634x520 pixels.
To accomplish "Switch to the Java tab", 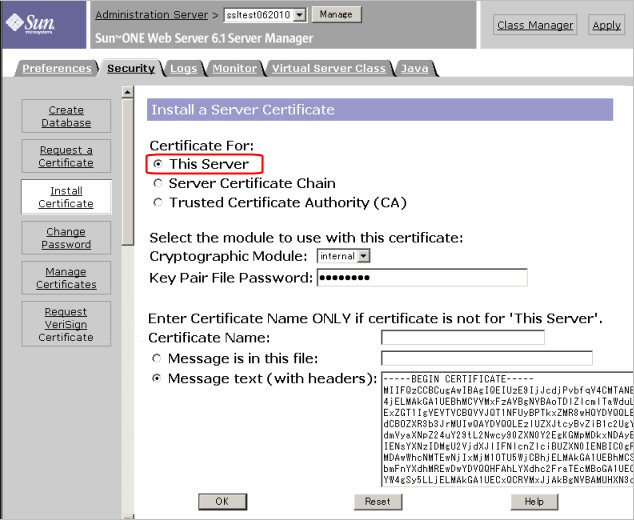I will [415, 68].
